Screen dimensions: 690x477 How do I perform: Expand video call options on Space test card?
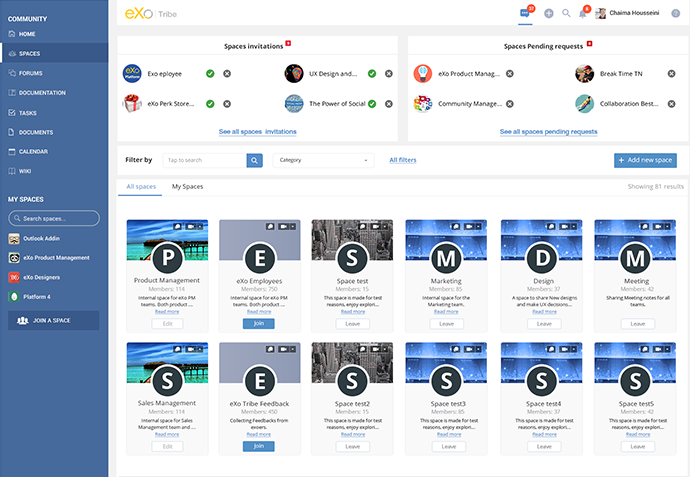(386, 226)
